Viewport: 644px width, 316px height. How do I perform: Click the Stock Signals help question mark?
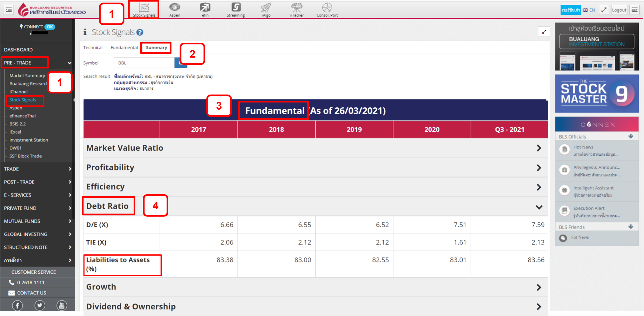pos(140,32)
